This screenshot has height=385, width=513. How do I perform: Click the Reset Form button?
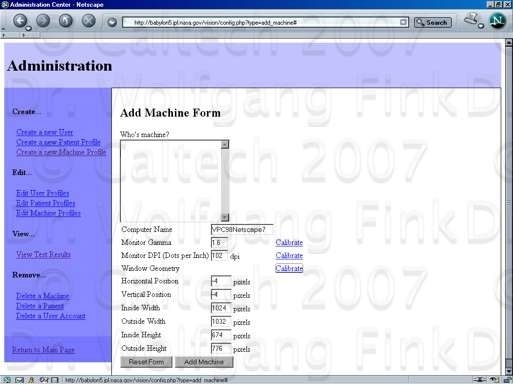click(x=146, y=362)
